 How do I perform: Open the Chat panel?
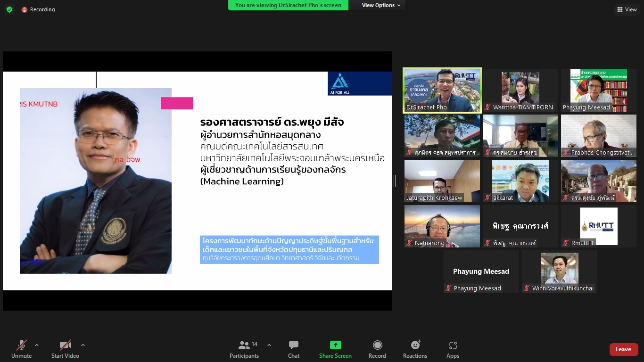(x=293, y=349)
